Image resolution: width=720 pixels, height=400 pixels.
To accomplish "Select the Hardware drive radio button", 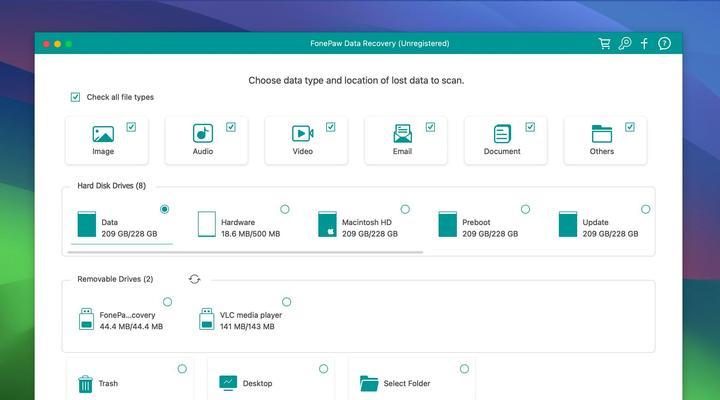I will click(285, 209).
